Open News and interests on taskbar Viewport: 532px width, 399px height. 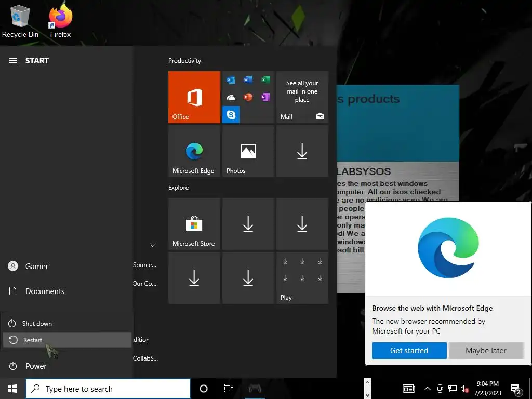(x=409, y=389)
